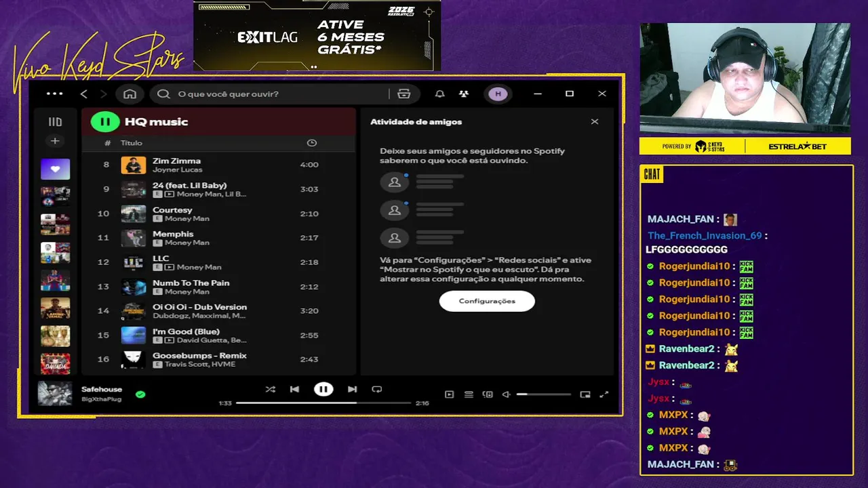Open the Browse icon in the search bar
The width and height of the screenshot is (868, 488).
(404, 94)
